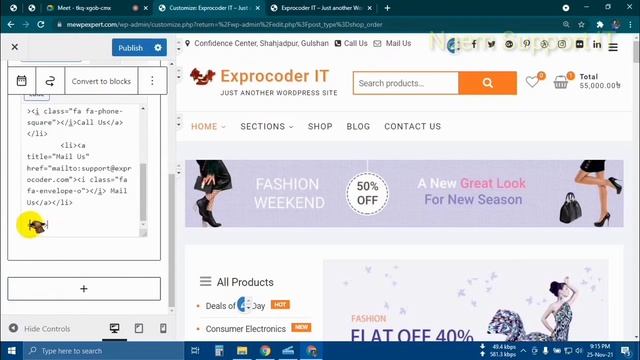640x360 pixels.
Task: Open Twitter social icon
Action: [491, 44]
